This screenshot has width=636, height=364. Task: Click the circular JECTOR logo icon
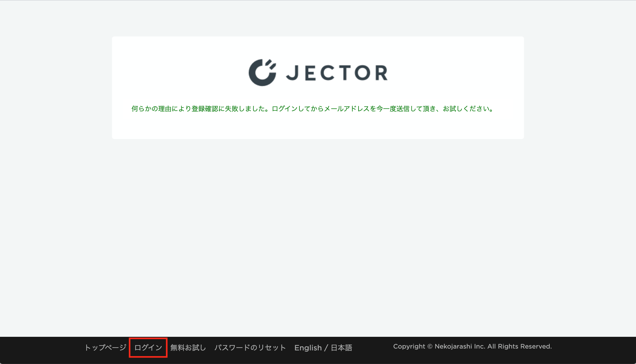pyautogui.click(x=262, y=73)
